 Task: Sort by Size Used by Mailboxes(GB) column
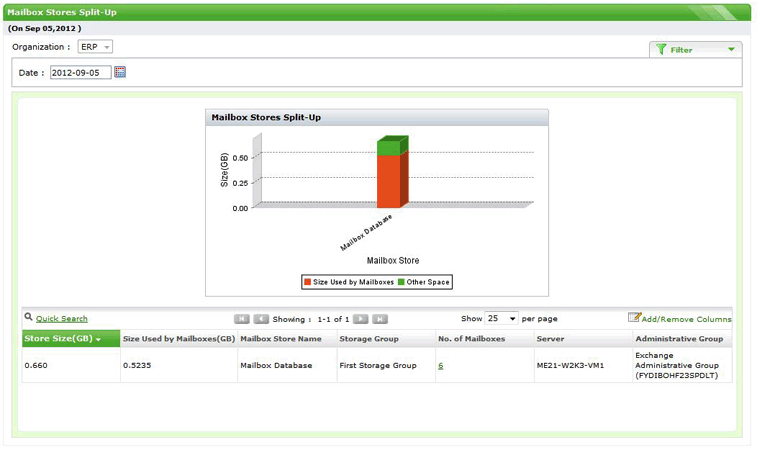[x=179, y=338]
